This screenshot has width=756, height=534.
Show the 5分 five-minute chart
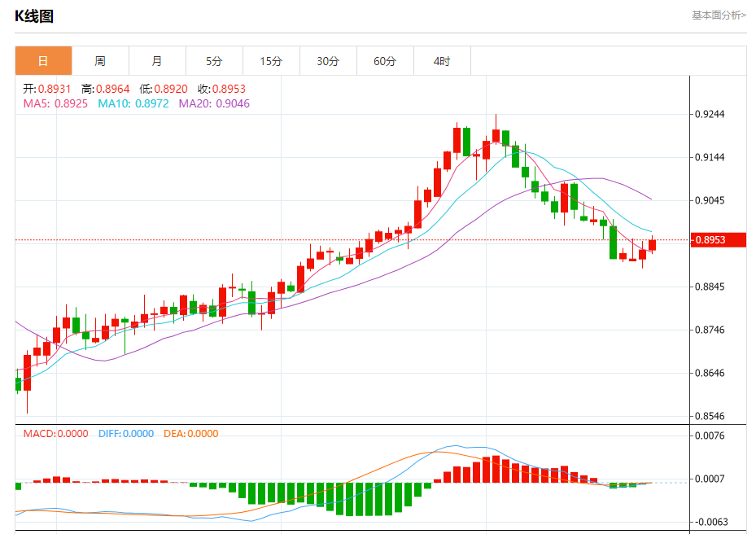click(214, 61)
